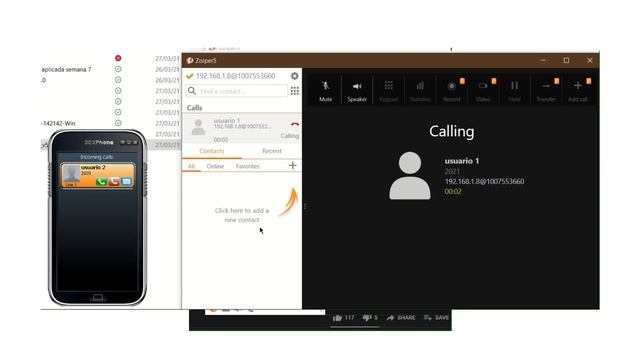Viewport: 640px width, 360px height.
Task: Show Online contacts filter
Action: 215,166
